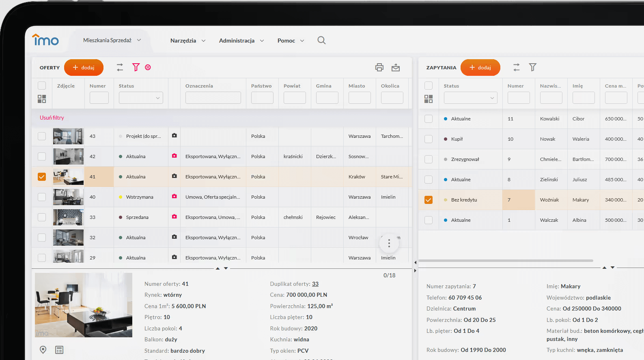The image size is (644, 360).
Task: Open the Mieszkania Sprzedaż dropdown
Action: pyautogui.click(x=112, y=41)
